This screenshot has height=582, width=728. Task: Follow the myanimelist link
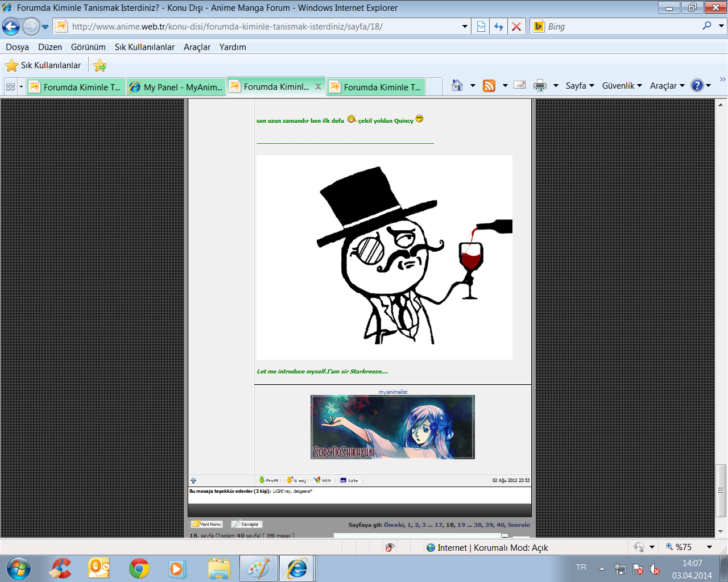coord(393,392)
